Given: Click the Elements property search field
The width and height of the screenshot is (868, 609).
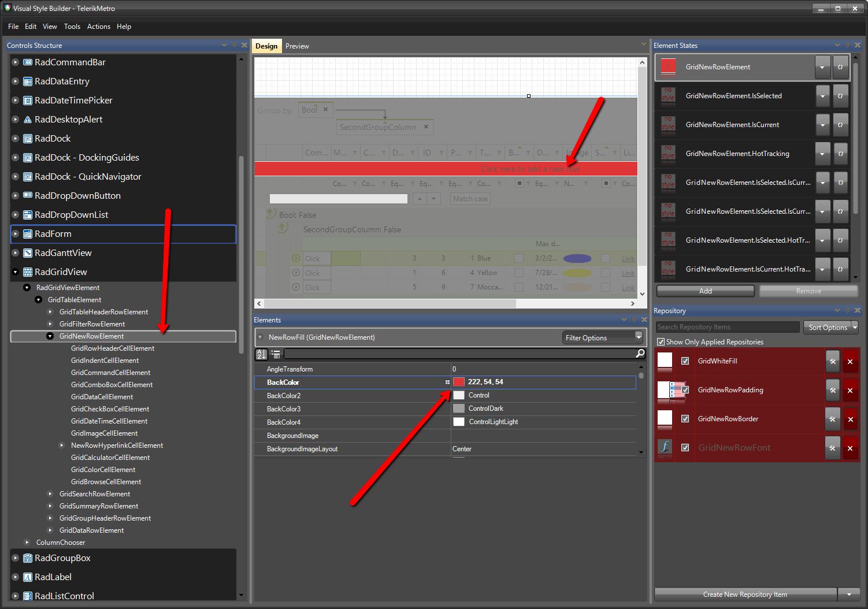Looking at the screenshot, I should (x=459, y=354).
